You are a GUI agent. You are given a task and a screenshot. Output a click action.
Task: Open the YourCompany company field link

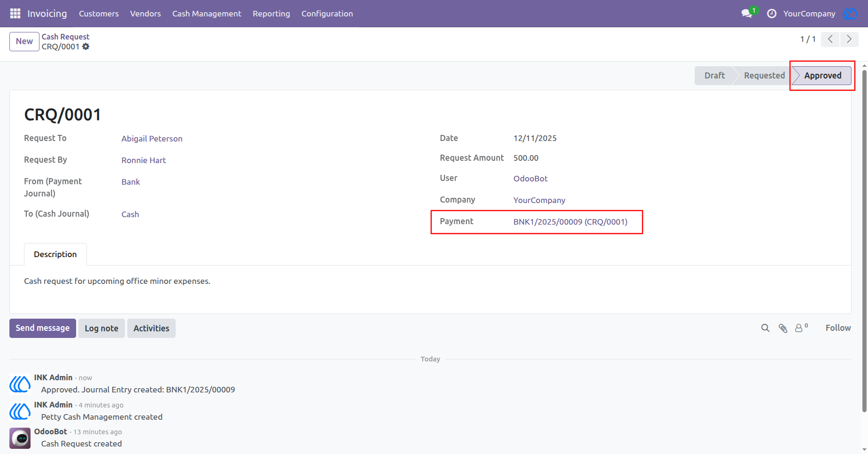point(539,200)
